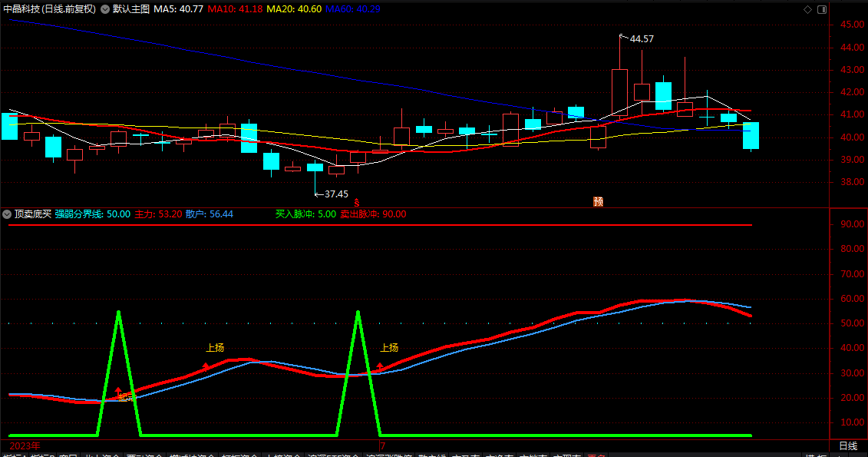Click the 45.00 price axis label

pyautogui.click(x=853, y=25)
